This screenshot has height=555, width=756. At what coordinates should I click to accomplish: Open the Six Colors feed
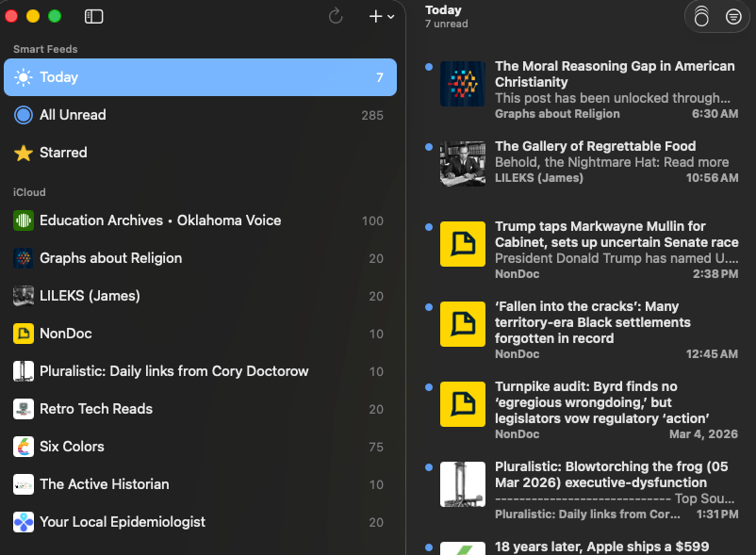pyautogui.click(x=72, y=447)
